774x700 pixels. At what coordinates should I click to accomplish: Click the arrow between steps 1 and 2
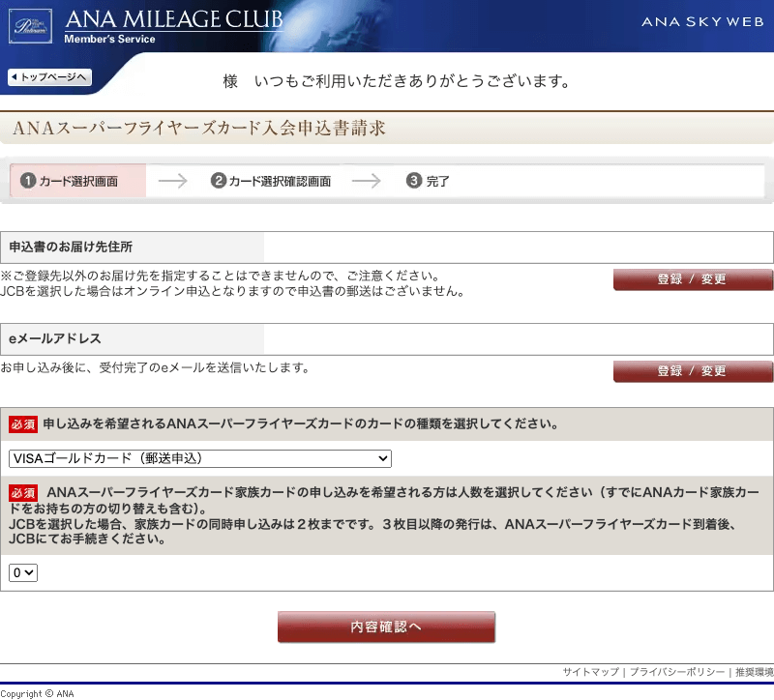(173, 181)
